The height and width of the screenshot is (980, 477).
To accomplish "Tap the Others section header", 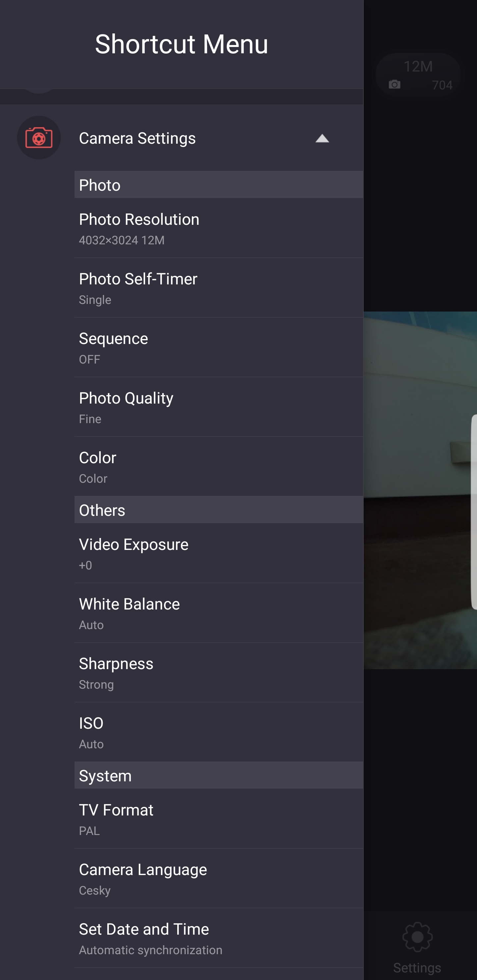I will [219, 510].
